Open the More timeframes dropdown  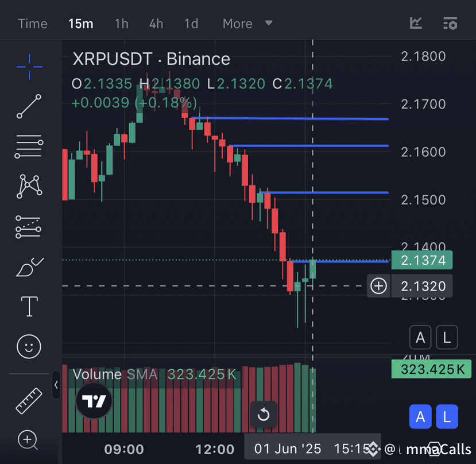click(247, 24)
